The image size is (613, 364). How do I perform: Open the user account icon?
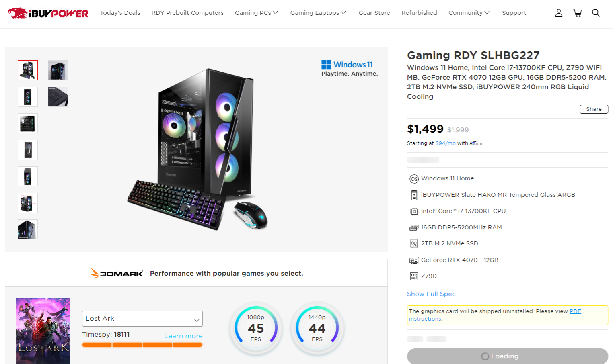tap(559, 13)
